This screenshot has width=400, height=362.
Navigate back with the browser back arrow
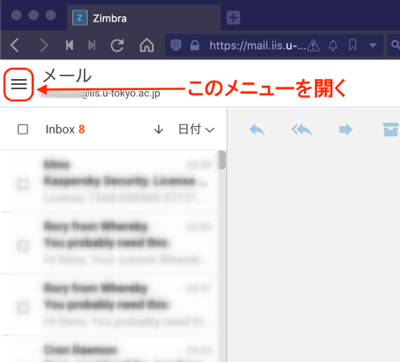(x=15, y=45)
